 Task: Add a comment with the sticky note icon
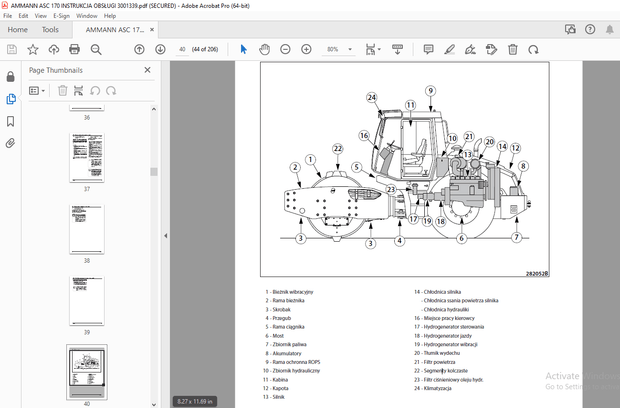point(428,49)
